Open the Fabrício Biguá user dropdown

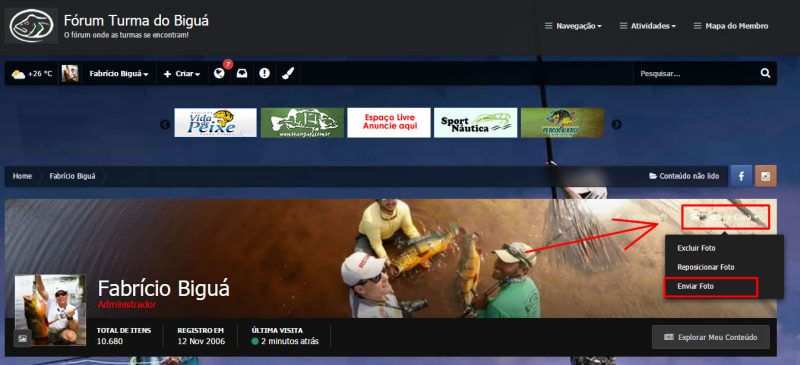(119, 74)
